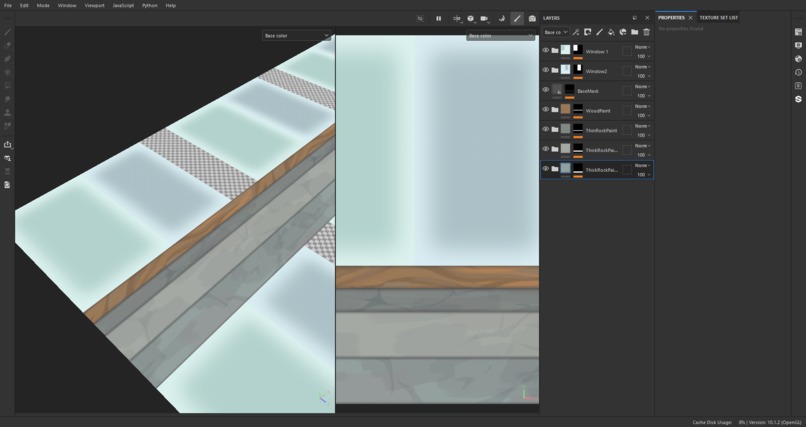This screenshot has width=806, height=427.
Task: Select the Projection tool
Action: [x=8, y=59]
